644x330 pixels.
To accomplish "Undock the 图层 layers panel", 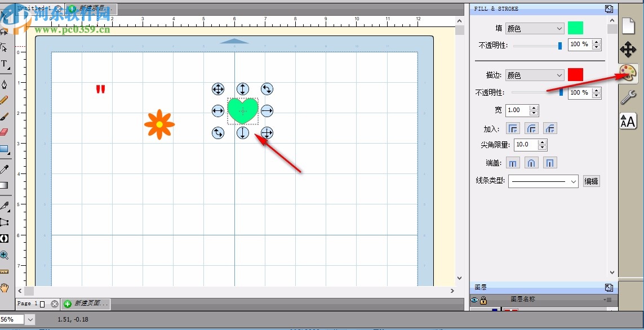I will tap(609, 288).
